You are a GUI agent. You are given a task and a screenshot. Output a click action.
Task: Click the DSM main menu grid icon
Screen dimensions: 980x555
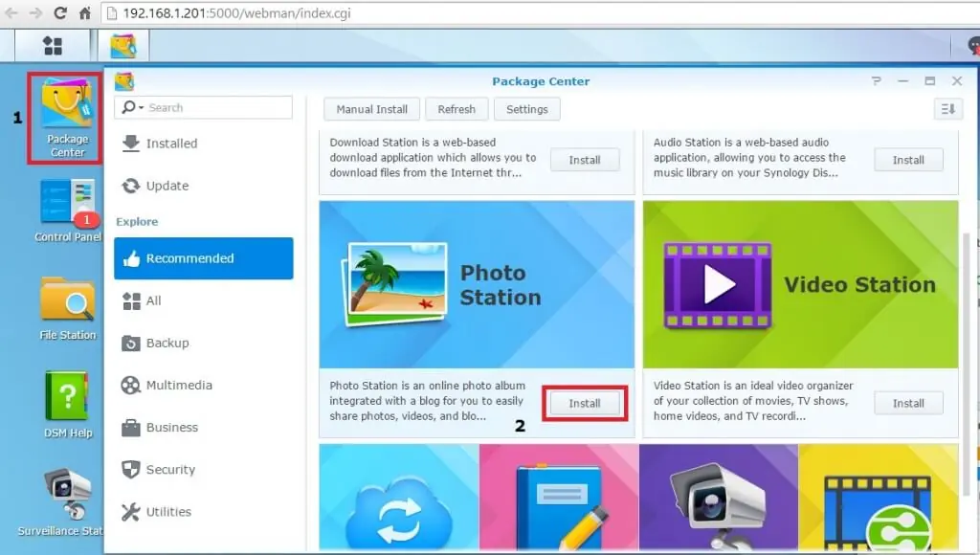pos(53,46)
